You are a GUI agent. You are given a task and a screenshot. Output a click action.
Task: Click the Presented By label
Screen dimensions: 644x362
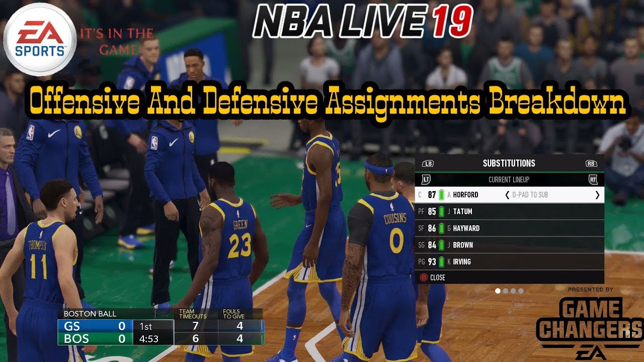point(591,290)
